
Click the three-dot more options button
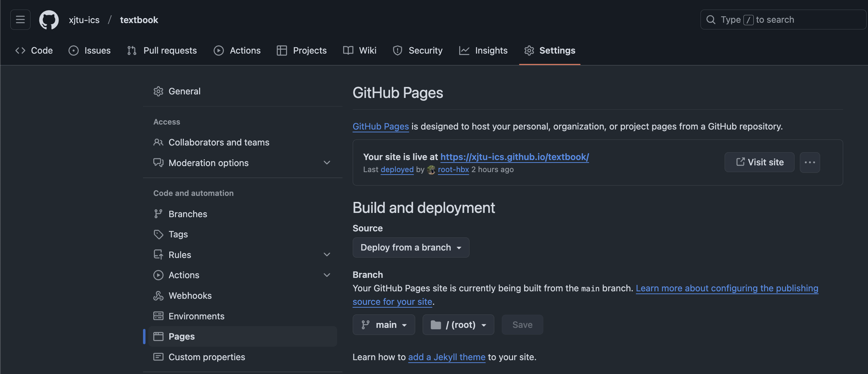(x=810, y=163)
